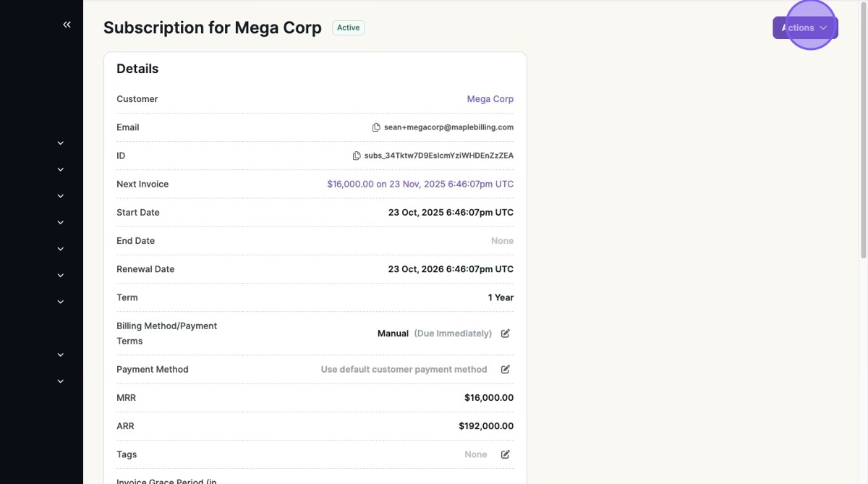Edit the Billing Method/Payment Terms
Screen dimensions: 868x484
coord(506,334)
